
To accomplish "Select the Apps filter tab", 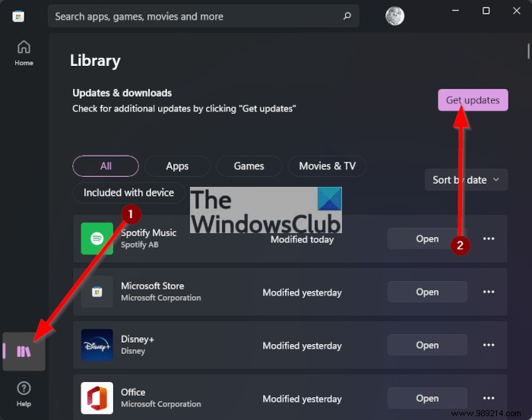I will (177, 166).
